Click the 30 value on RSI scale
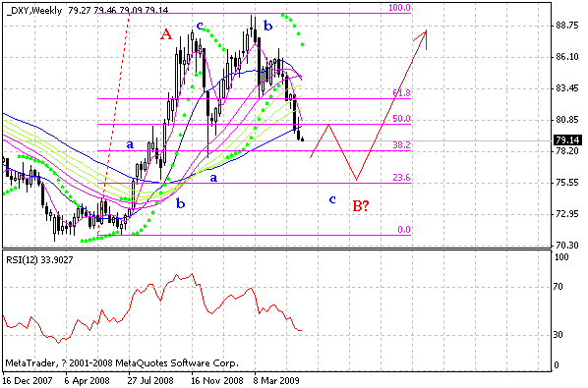This screenshot has width=588, height=388. click(559, 335)
